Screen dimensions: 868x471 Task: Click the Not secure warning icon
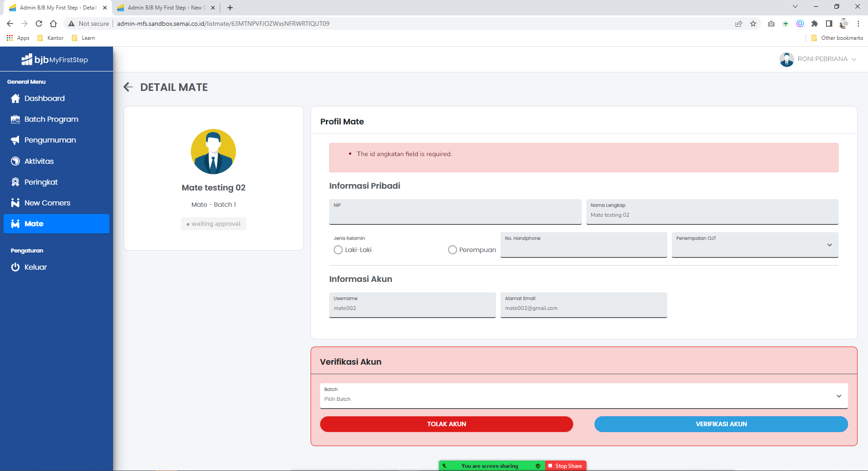pos(71,24)
